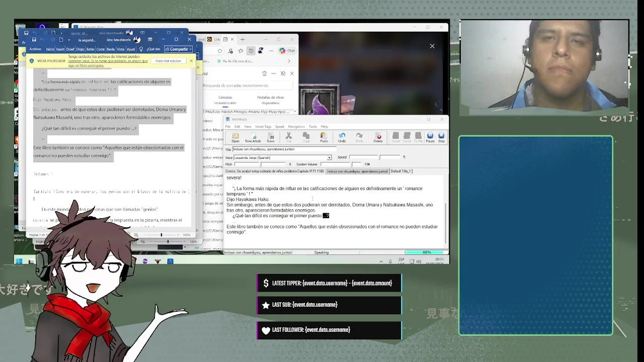The image size is (644, 362).
Task: Click the Compartir button in Word
Action: [x=179, y=49]
